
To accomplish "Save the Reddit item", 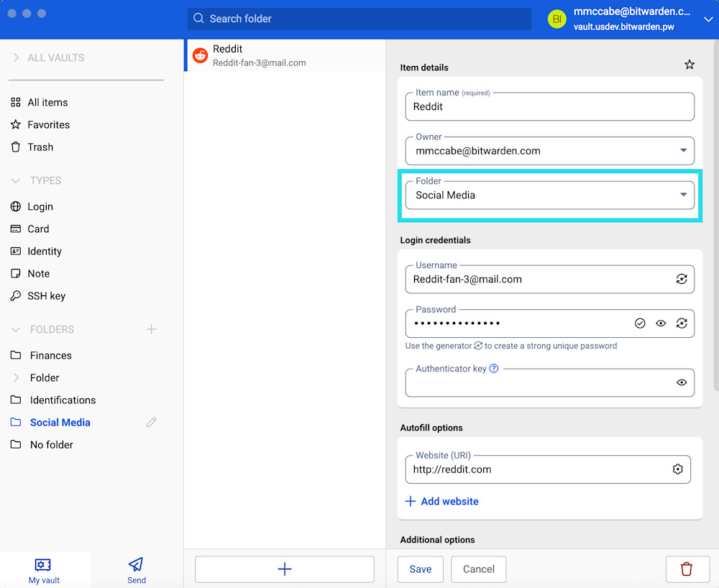I will 420,569.
